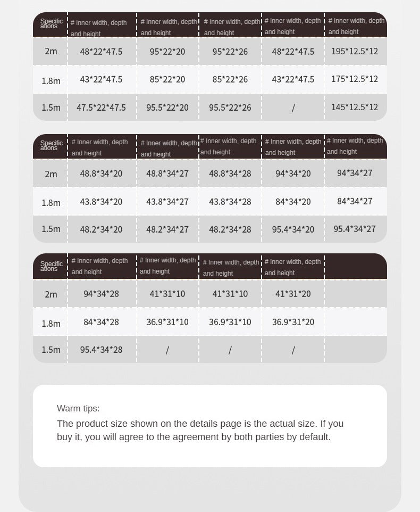
Task: Select the 84*34*28 size entry
Action: [101, 322]
